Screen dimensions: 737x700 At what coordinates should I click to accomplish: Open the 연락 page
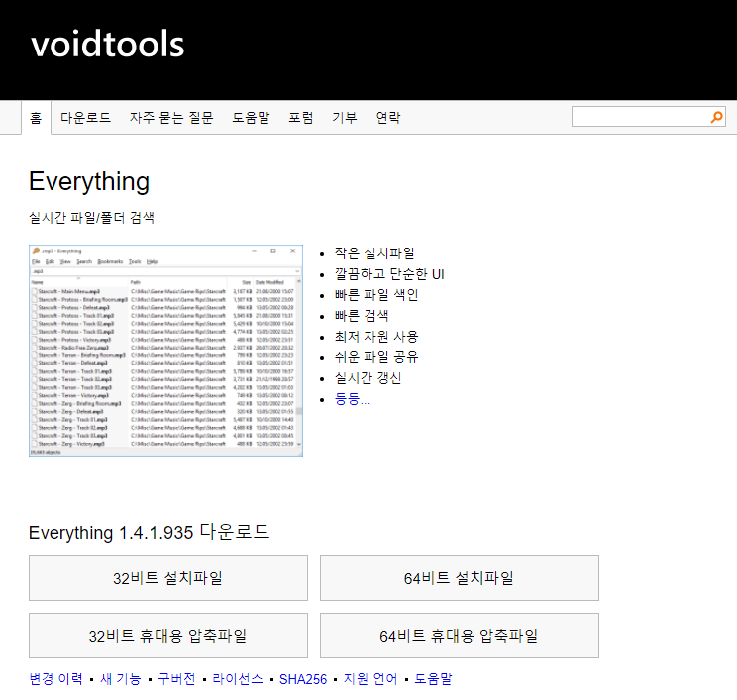[x=388, y=118]
